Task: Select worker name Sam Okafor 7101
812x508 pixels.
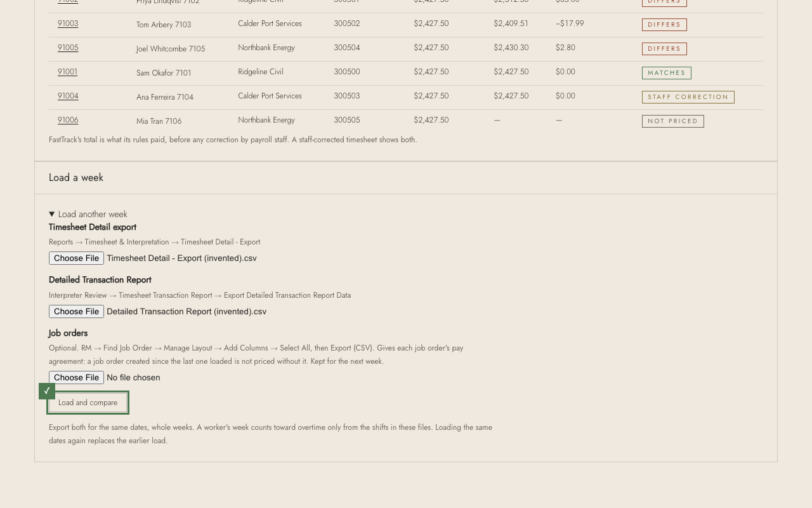Action: point(164,73)
